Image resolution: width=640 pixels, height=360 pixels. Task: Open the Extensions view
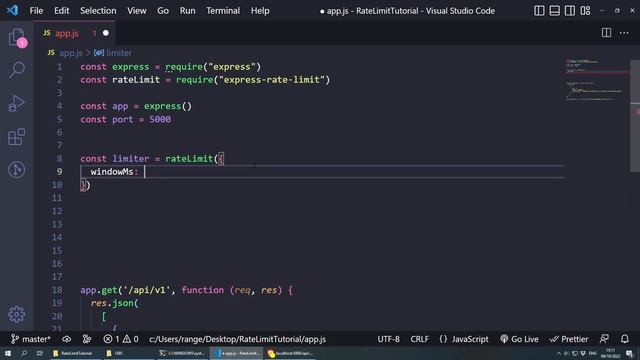click(17, 137)
